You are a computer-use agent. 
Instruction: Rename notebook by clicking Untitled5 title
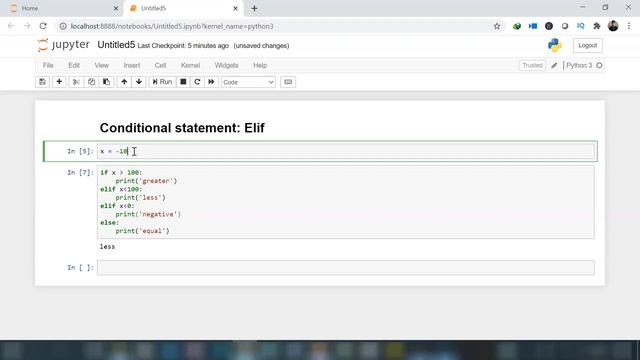(116, 45)
